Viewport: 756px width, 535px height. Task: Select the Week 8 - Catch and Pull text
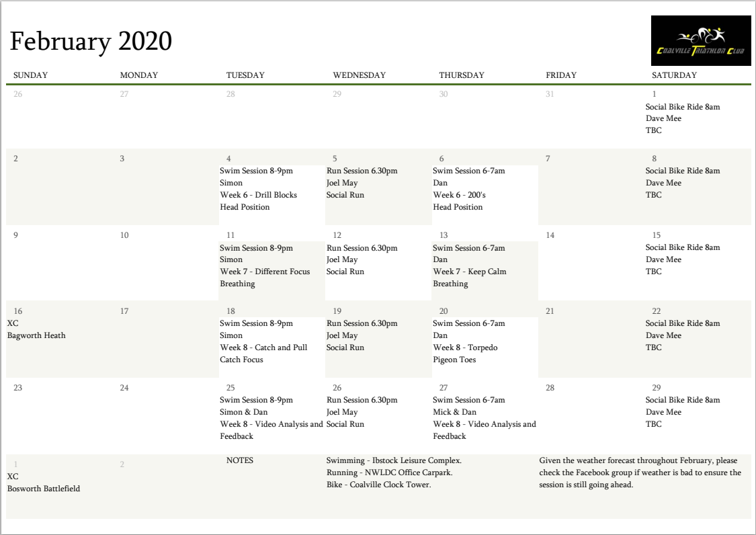tap(263, 347)
